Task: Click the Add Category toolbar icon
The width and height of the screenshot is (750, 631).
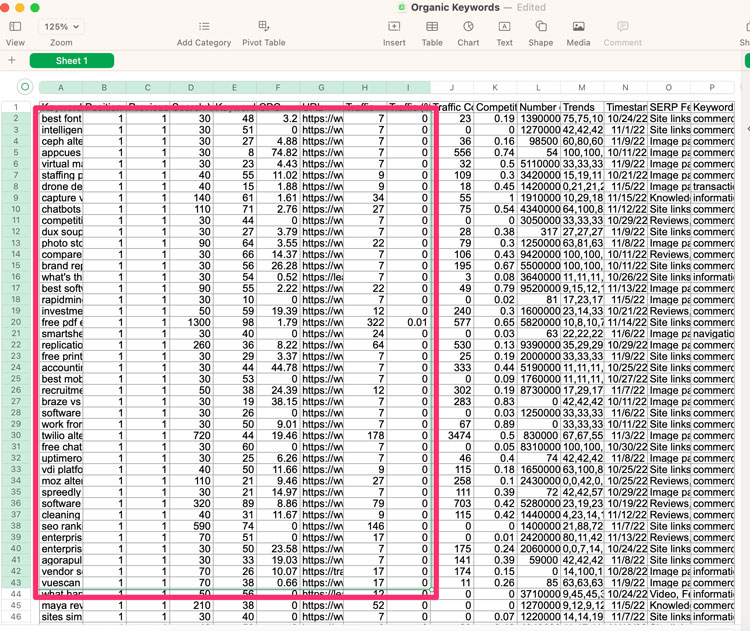Action: click(204, 26)
